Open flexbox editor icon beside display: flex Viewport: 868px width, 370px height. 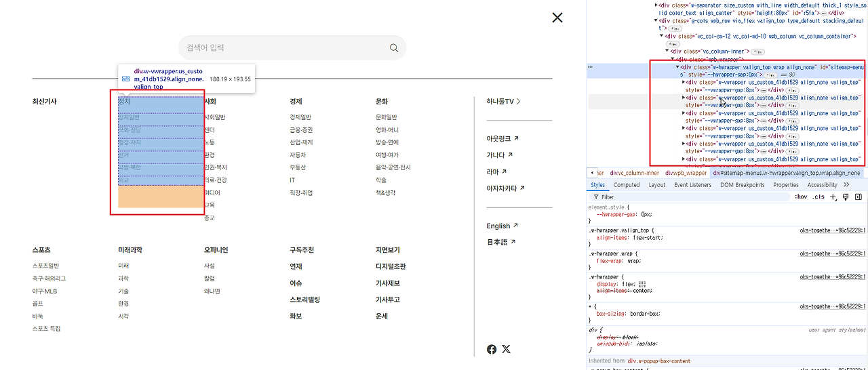coord(642,284)
